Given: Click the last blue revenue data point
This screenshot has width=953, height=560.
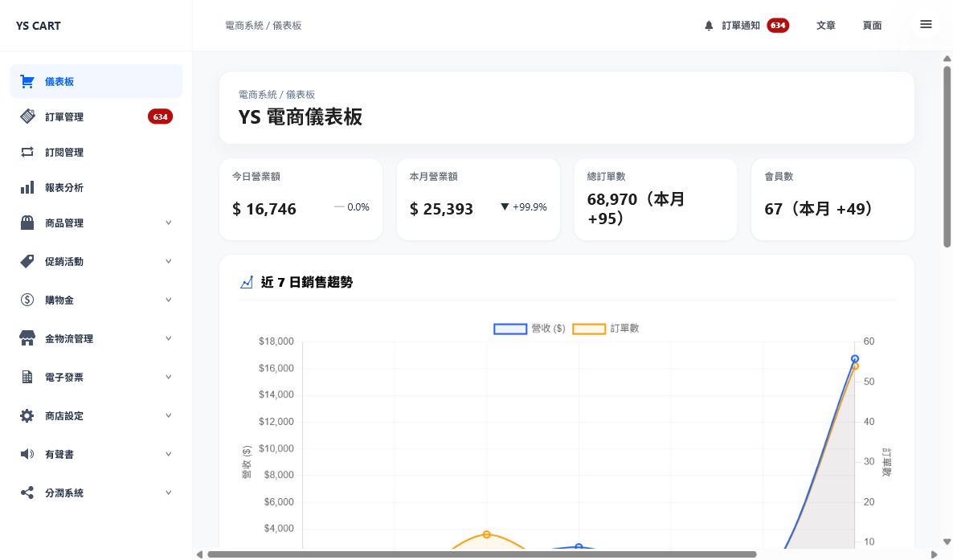Looking at the screenshot, I should point(854,359).
